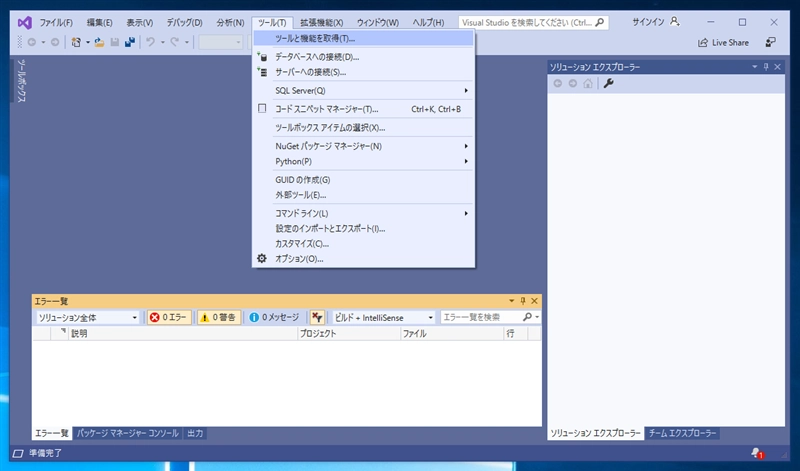The width and height of the screenshot is (800, 471).
Task: Click the New Project toolbar icon
Action: tap(76, 42)
